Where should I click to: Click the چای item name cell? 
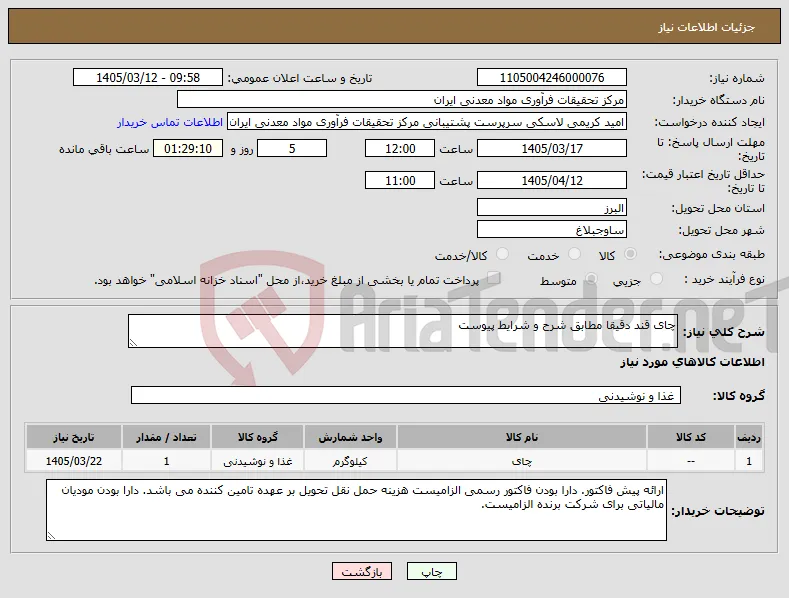[522, 461]
